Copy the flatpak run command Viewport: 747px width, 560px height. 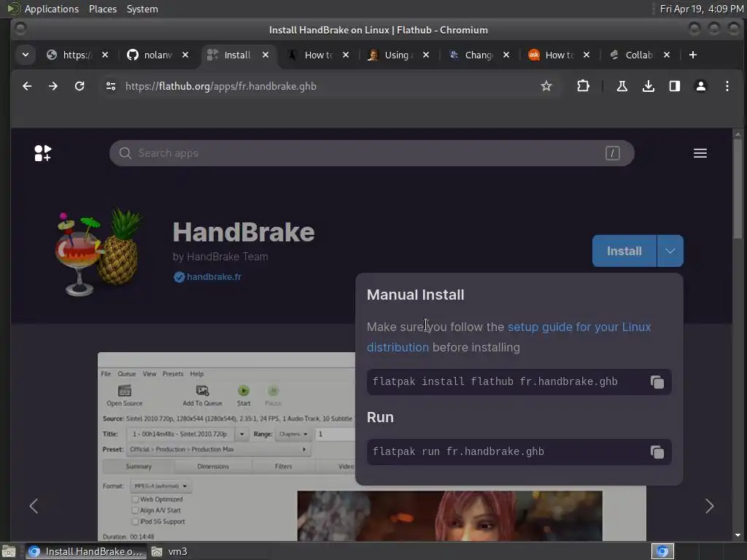(657, 452)
